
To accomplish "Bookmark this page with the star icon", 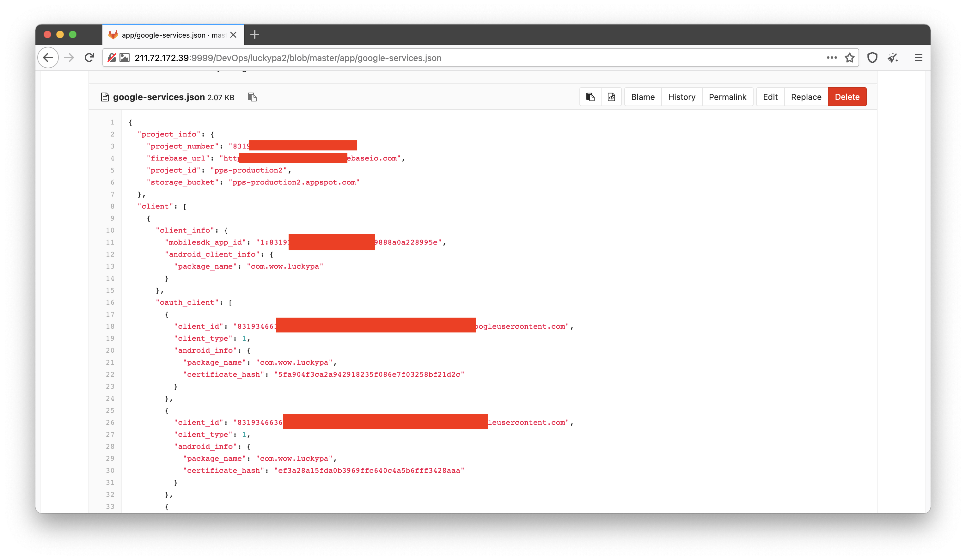I will click(x=849, y=58).
